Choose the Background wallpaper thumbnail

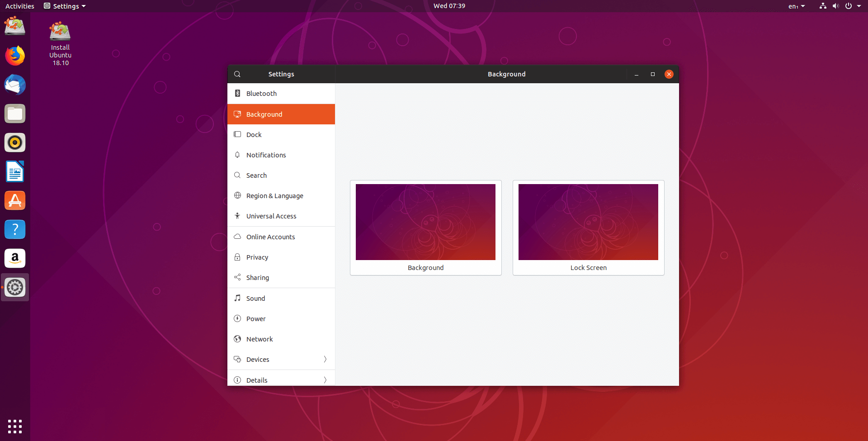tap(425, 228)
